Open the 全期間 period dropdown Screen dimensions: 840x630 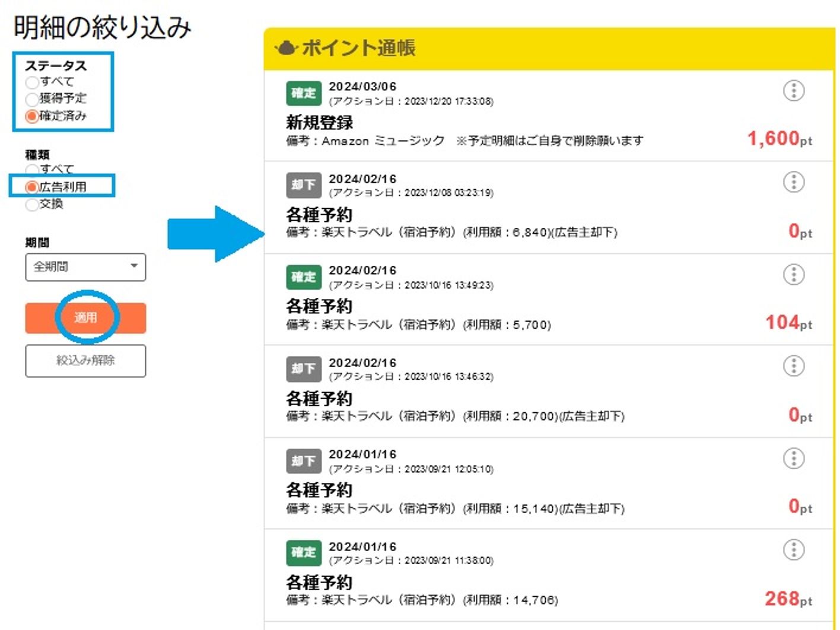[85, 267]
